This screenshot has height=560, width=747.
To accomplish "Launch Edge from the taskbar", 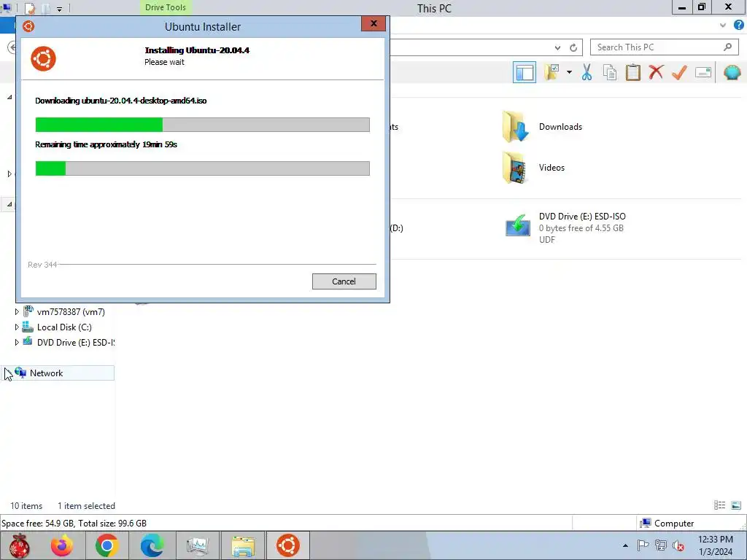I will (152, 545).
